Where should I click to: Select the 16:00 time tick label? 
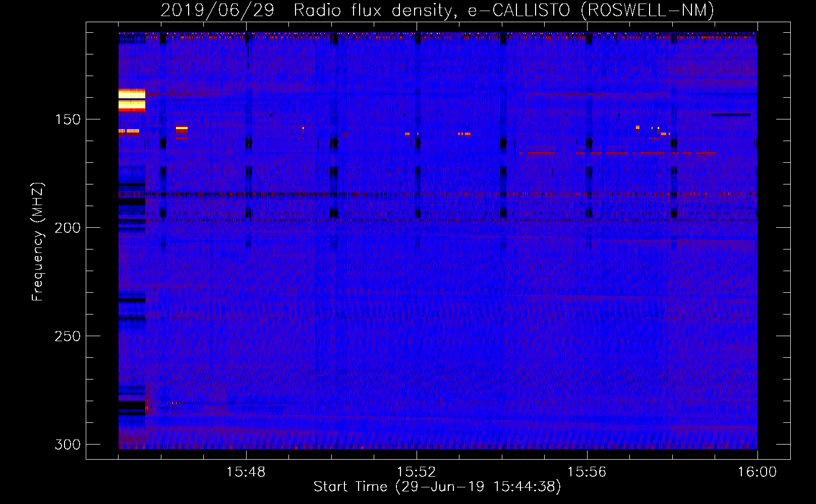click(x=757, y=472)
